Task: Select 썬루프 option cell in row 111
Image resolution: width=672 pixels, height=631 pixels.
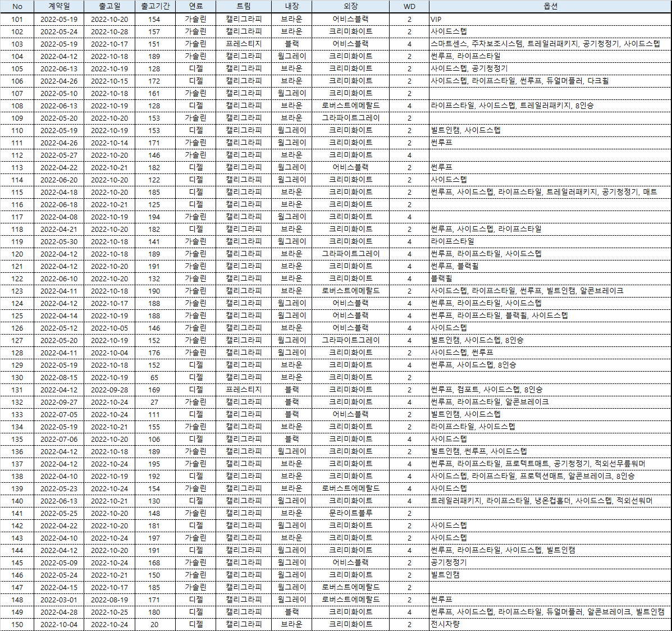Action: [x=550, y=143]
